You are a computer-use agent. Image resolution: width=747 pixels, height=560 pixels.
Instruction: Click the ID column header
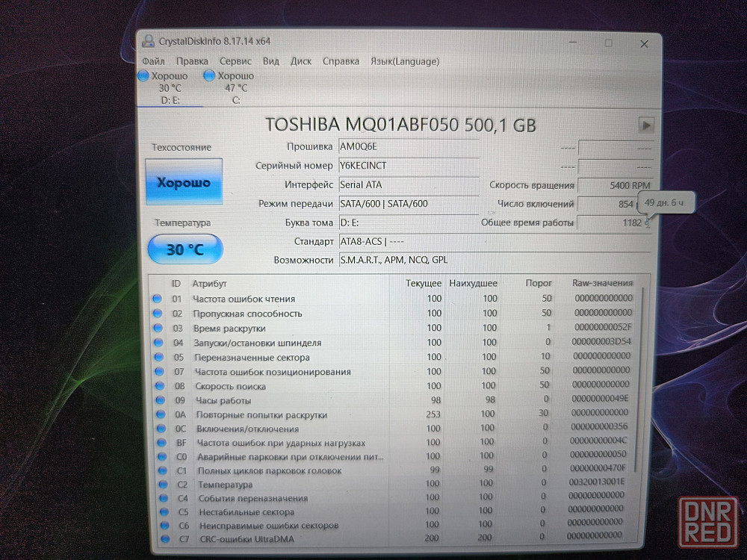176,283
